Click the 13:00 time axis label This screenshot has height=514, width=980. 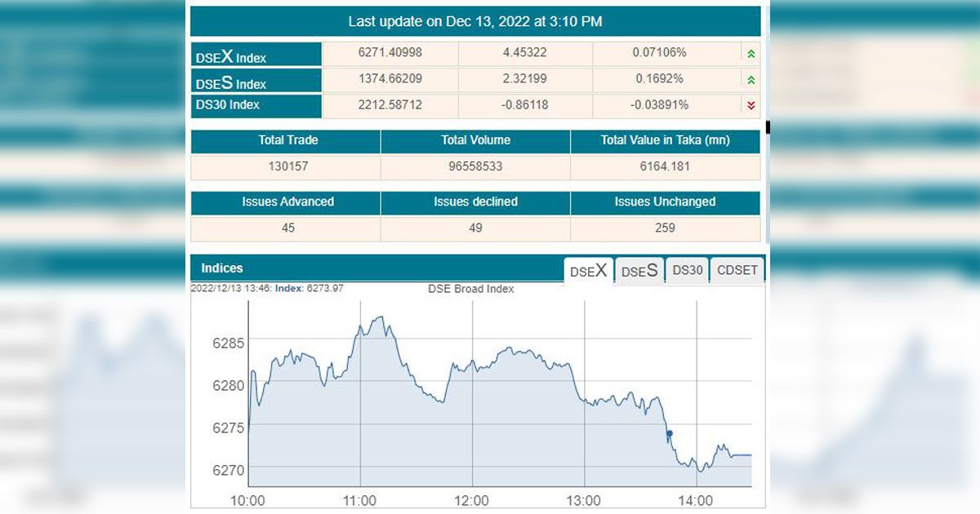[584, 500]
